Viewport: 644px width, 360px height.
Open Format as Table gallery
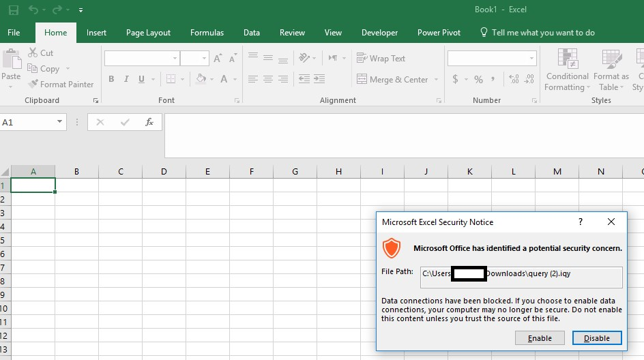click(611, 70)
